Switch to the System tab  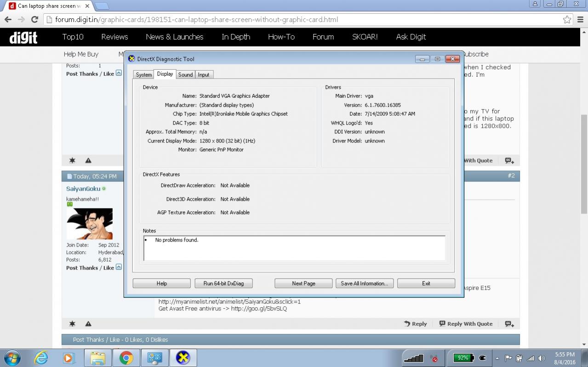(143, 75)
